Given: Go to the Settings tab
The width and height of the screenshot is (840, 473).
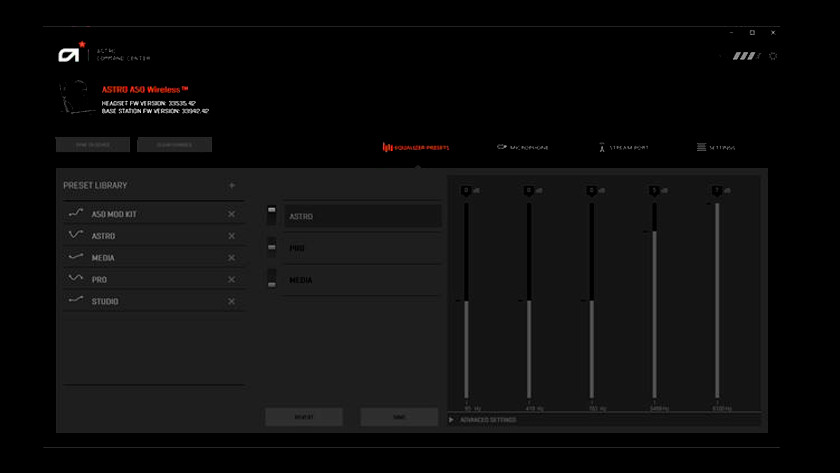Looking at the screenshot, I should point(716,147).
